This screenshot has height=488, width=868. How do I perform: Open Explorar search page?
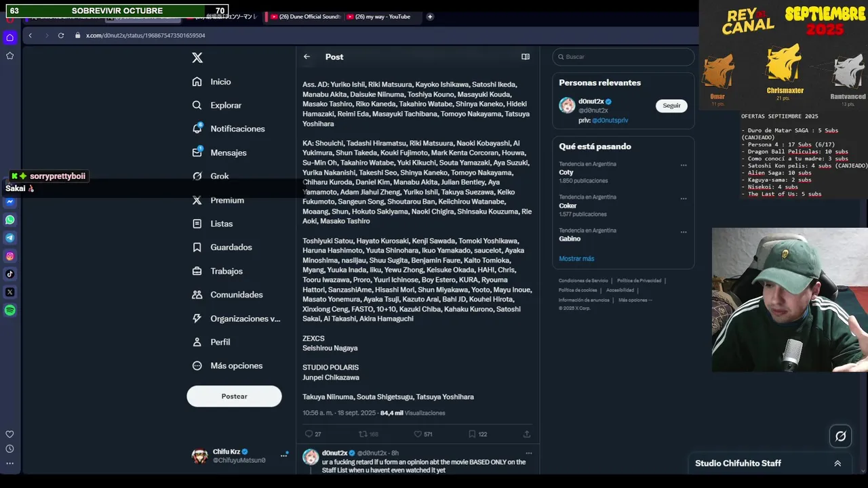point(216,105)
